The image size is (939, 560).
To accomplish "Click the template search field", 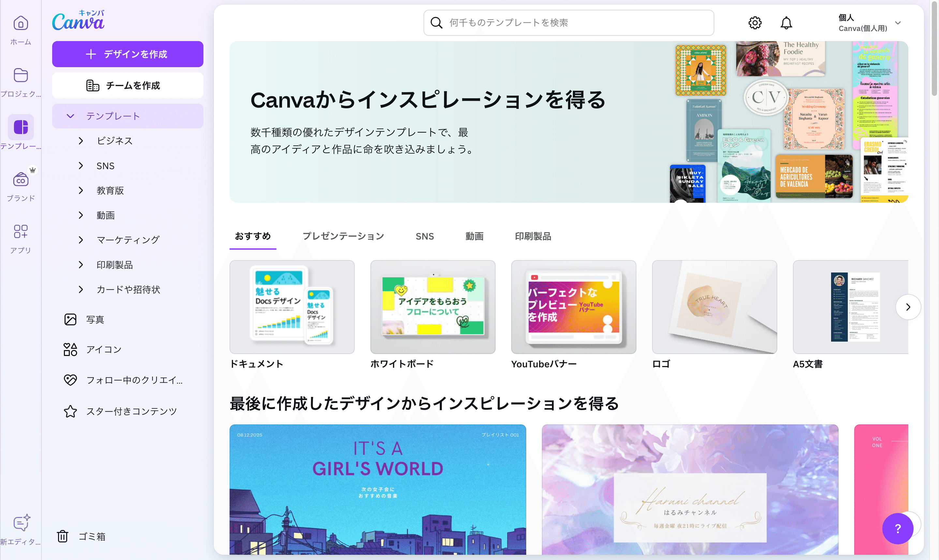I will (x=568, y=22).
